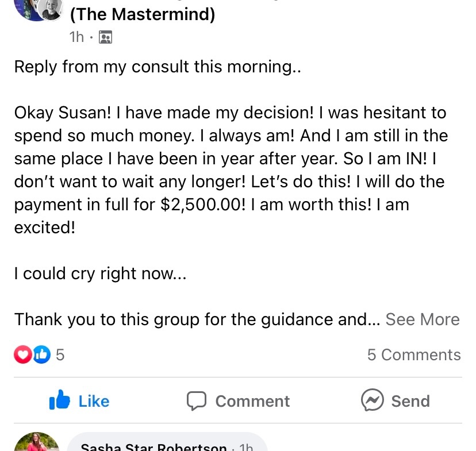
Task: Tap the line 'I could cry right now'
Action: pyautogui.click(x=100, y=273)
